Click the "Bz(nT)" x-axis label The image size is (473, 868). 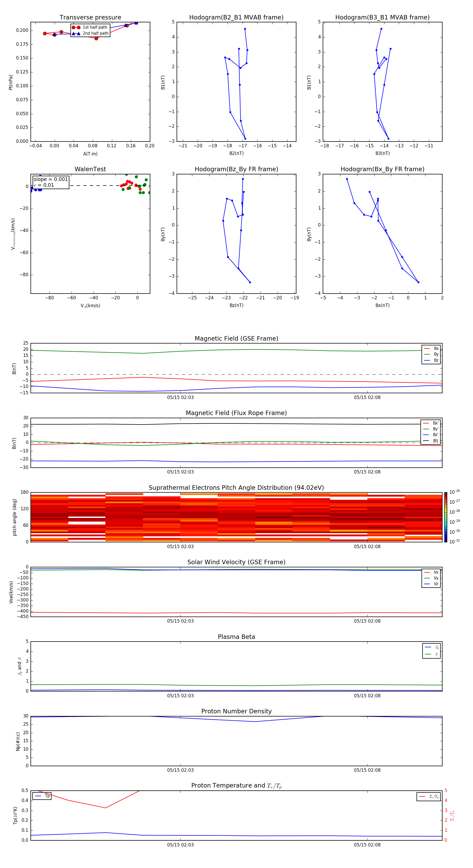[x=236, y=306]
